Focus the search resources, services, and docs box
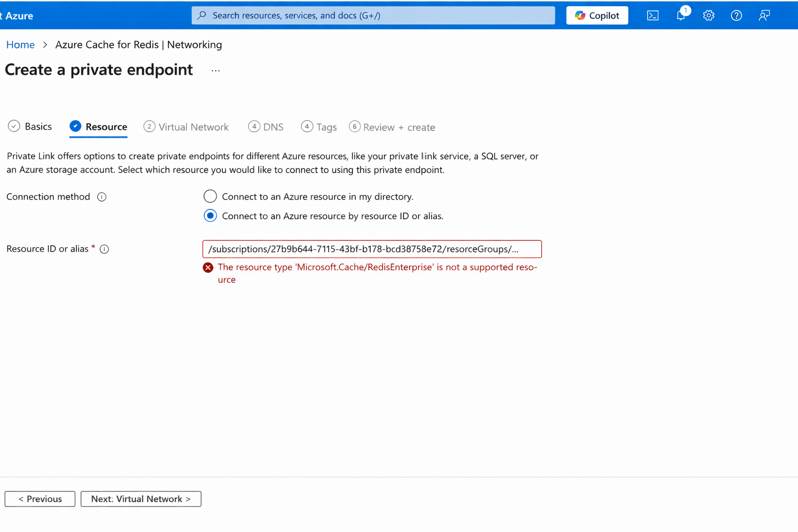This screenshot has height=532, width=798. click(x=373, y=16)
